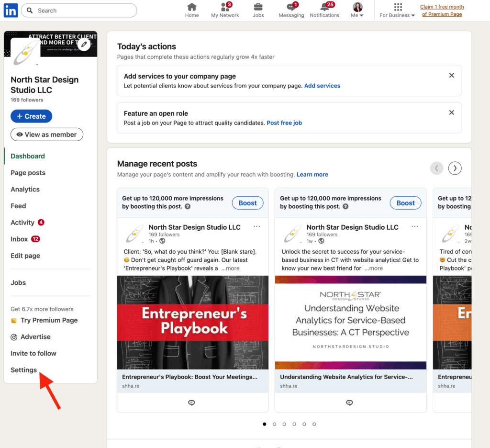Boost the Entrepreneur's Playbook post
Screen dimensions: 490x448
coord(247,203)
